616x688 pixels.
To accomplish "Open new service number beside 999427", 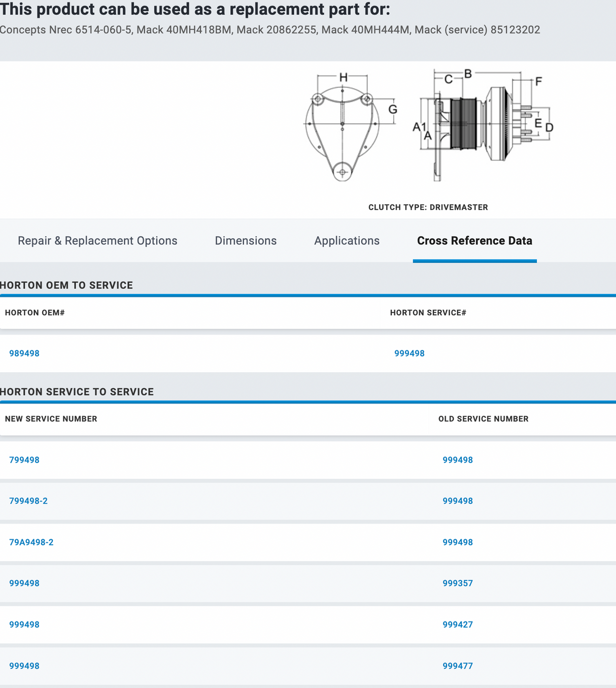I will tap(24, 625).
